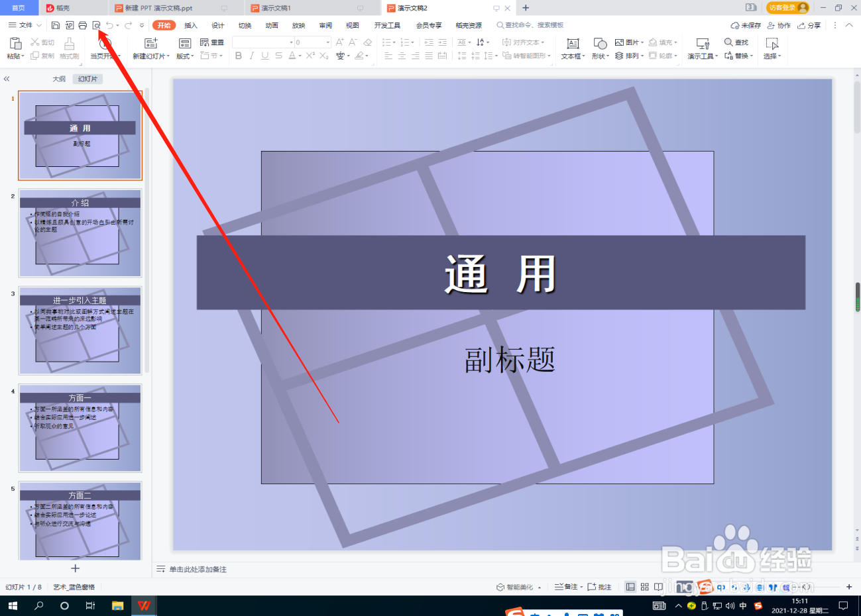861x616 pixels.
Task: Open the 版式 layout dropdown
Action: click(x=186, y=56)
